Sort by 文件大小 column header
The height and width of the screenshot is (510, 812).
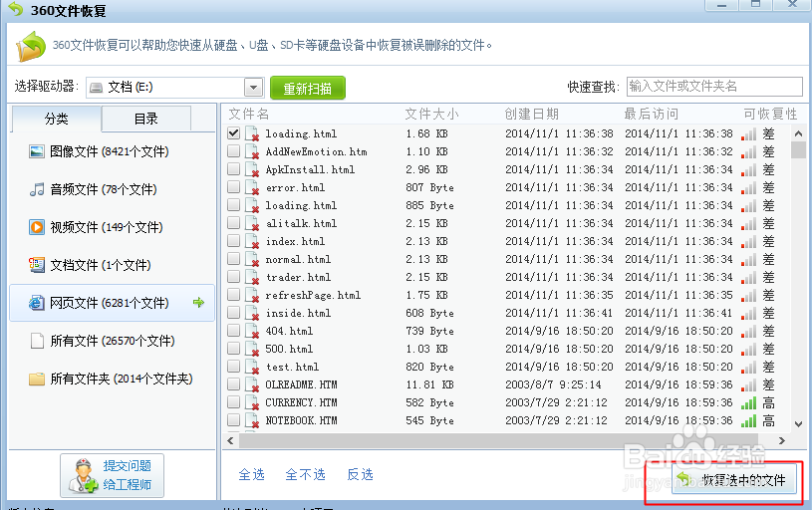click(x=431, y=114)
